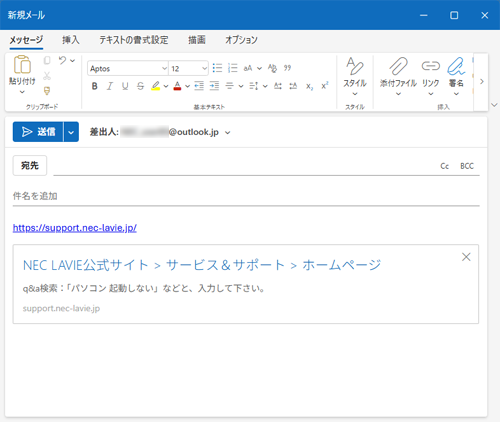Open the スタイル styles gallery
The width and height of the screenshot is (500, 422).
[355, 77]
